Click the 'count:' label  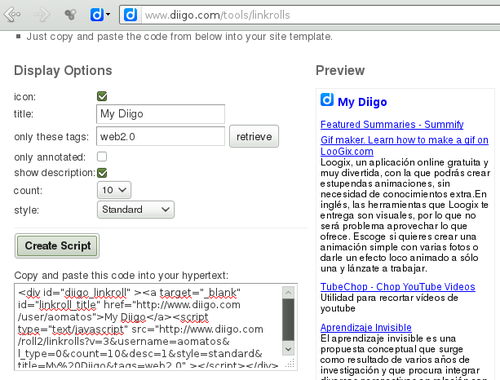(28, 191)
